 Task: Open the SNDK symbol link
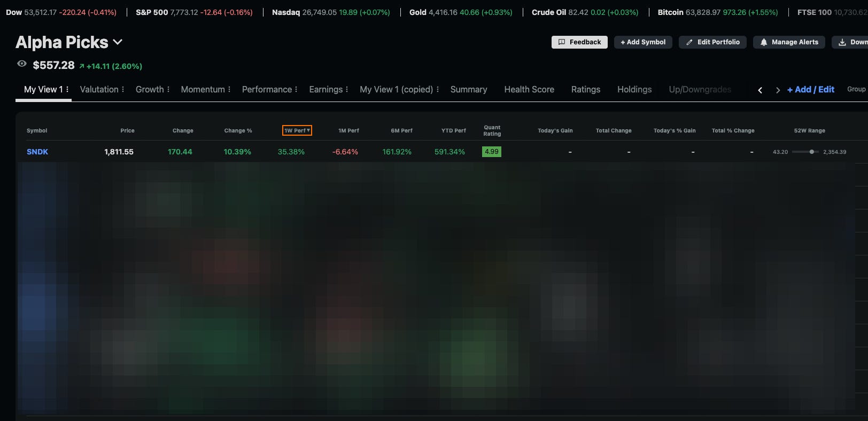37,152
